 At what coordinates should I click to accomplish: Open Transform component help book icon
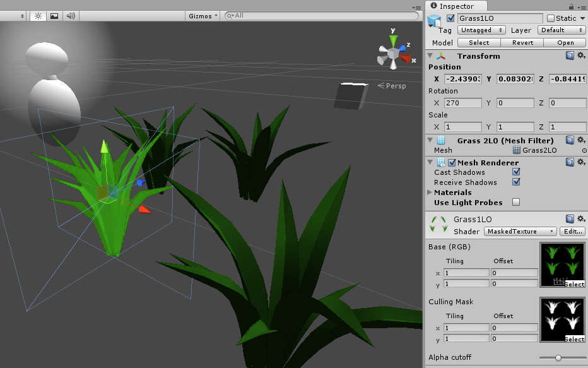point(570,56)
